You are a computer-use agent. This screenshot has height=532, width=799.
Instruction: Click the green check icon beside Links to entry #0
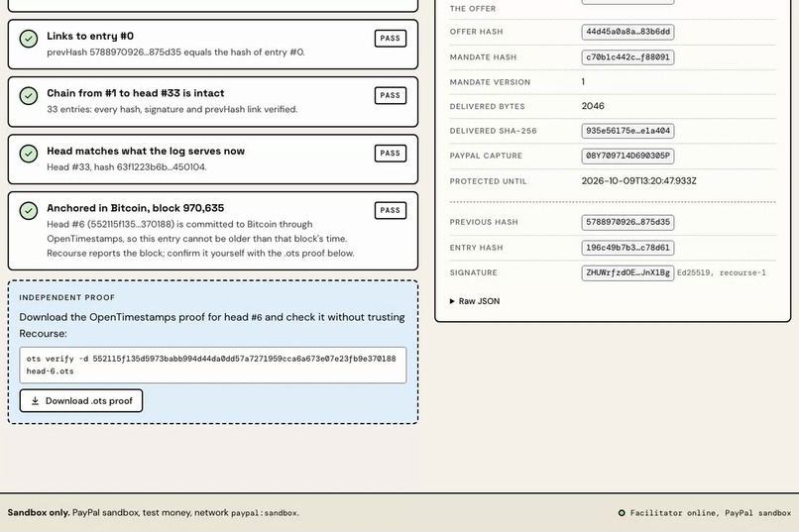29,39
